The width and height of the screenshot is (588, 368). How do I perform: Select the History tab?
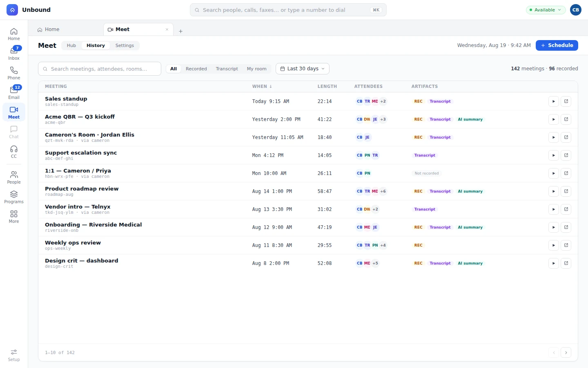(96, 45)
